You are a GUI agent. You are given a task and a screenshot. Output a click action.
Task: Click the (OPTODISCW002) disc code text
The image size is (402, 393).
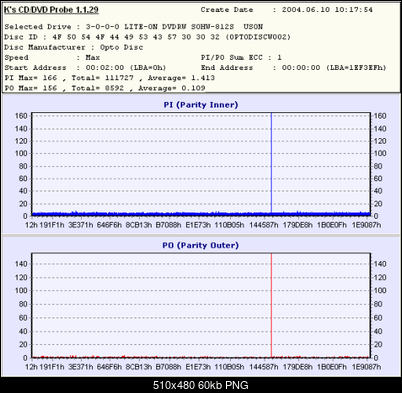(x=258, y=37)
